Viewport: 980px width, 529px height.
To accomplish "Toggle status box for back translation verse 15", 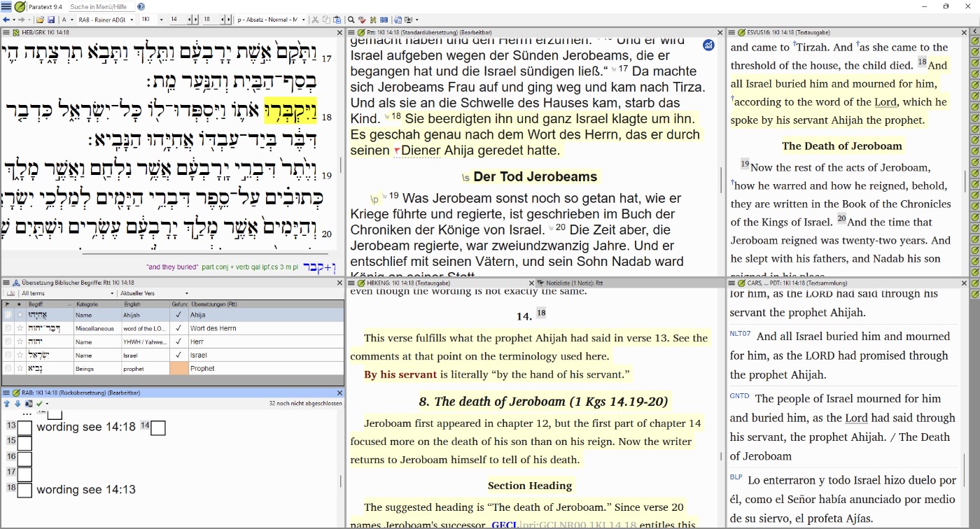I will tap(24, 443).
